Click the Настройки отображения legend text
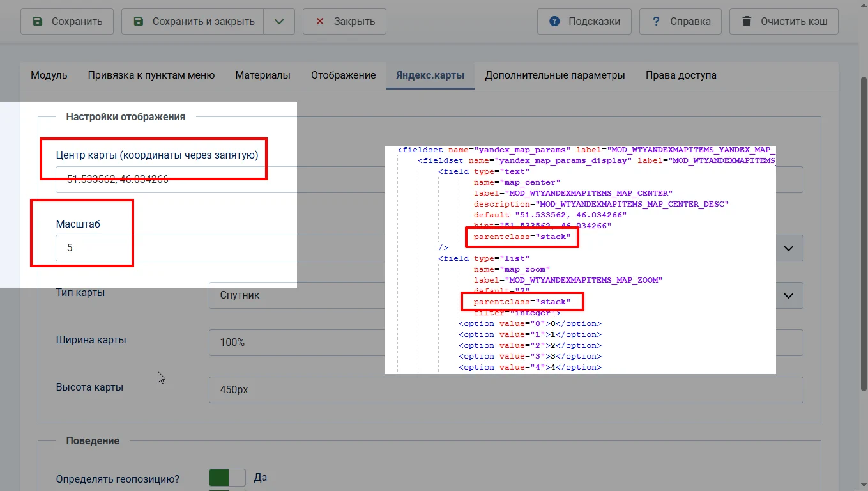This screenshot has height=491, width=868. [x=126, y=116]
